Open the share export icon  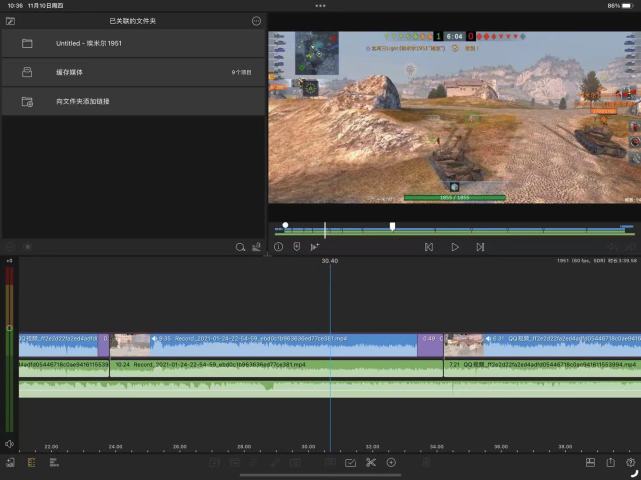(x=610, y=462)
